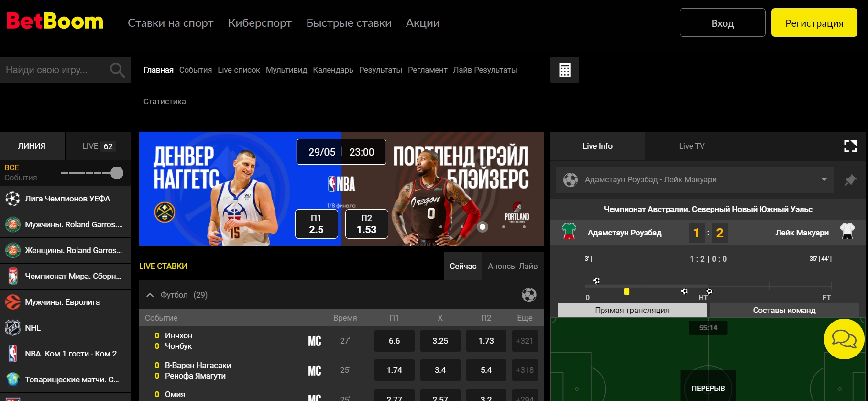Switch to Анонсы Лайв tab
Image resolution: width=868 pixels, height=401 pixels.
click(513, 266)
